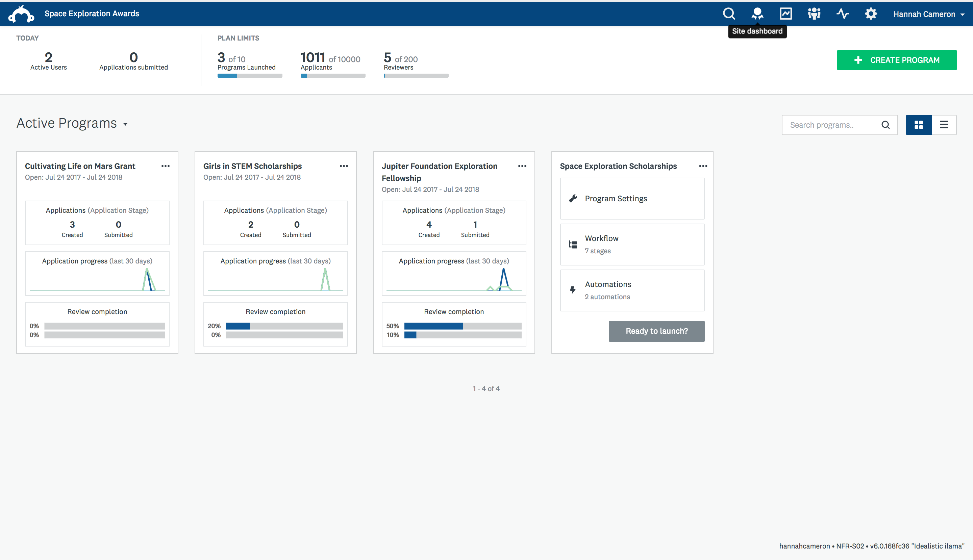
Task: Open the reports chart icon in the navbar
Action: 785,14
